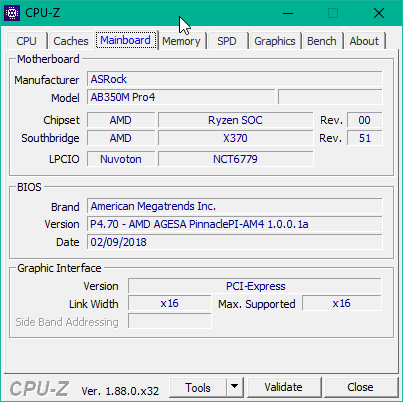This screenshot has height=402, width=403.
Task: Click the BIOS Date 02/09/2018
Action: (235, 242)
